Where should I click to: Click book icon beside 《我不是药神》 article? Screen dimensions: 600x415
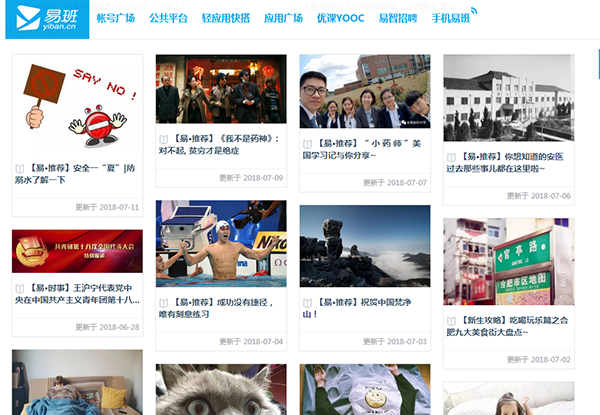tap(163, 139)
